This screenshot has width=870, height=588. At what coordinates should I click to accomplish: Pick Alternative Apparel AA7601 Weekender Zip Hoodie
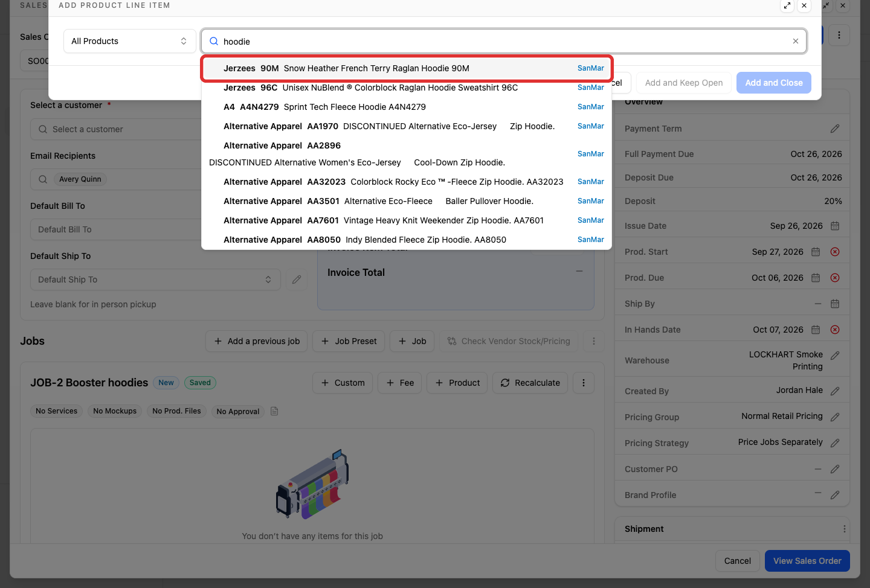pos(407,220)
